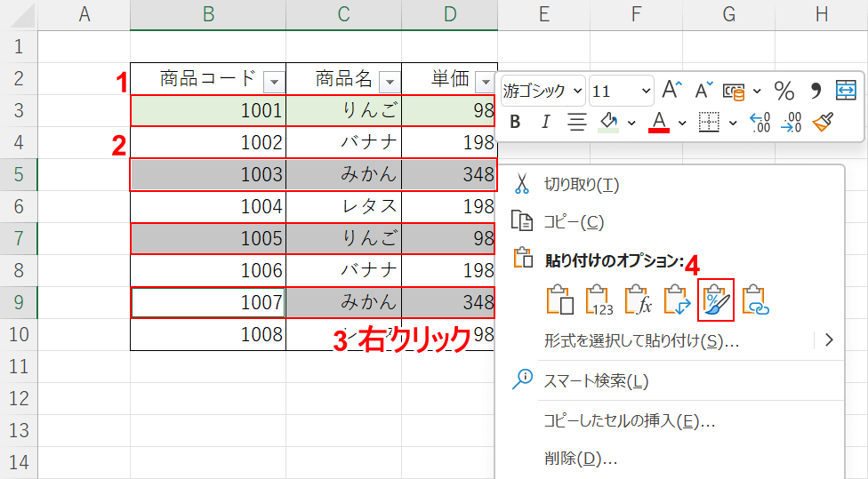Choose the transpose paste icon
868x479 pixels.
[x=678, y=300]
